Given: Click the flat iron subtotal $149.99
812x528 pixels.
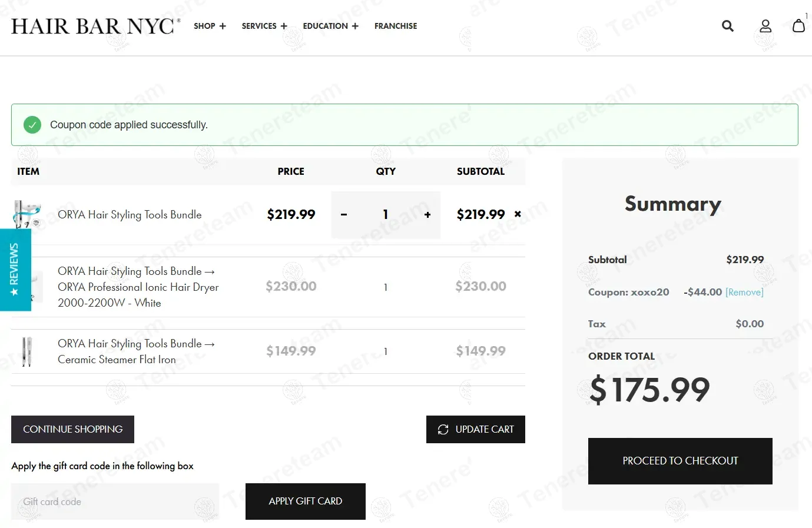Looking at the screenshot, I should [481, 351].
